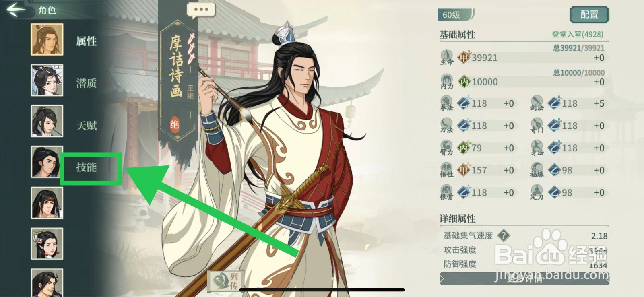The image size is (644, 297).
Task: Open the 天赋 talent tab
Action: click(x=87, y=126)
